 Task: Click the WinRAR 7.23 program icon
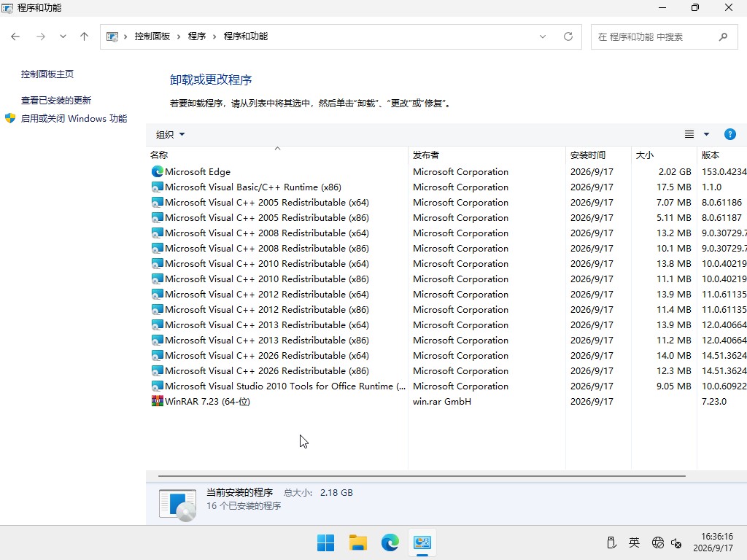[158, 401]
